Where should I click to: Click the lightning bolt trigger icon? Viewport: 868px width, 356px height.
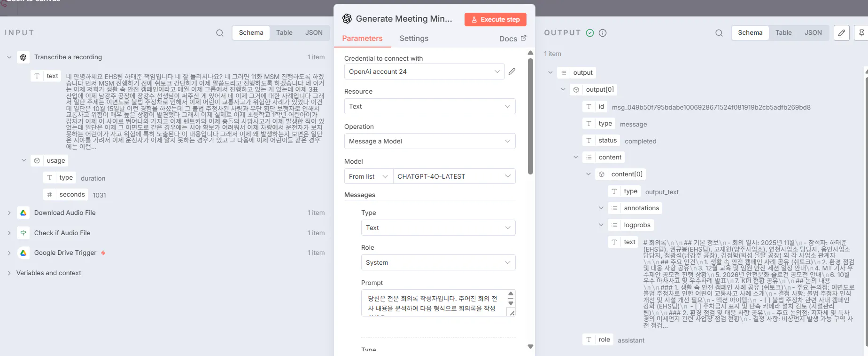[103, 253]
